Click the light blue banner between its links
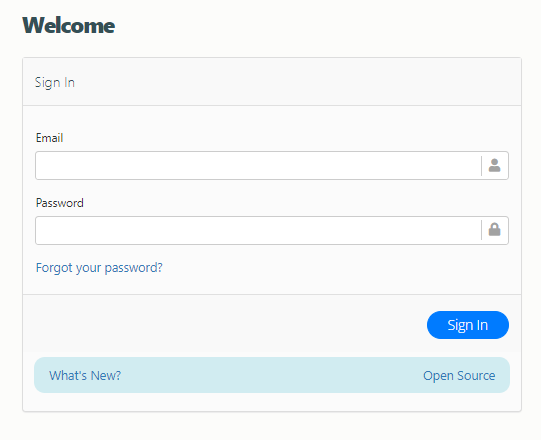The image size is (541, 440). pyautogui.click(x=272, y=375)
